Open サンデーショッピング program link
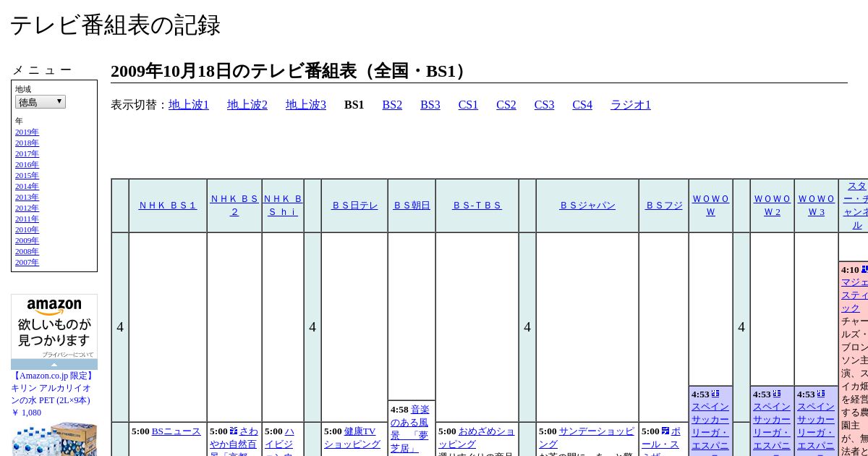This screenshot has height=456, width=868. [x=586, y=438]
